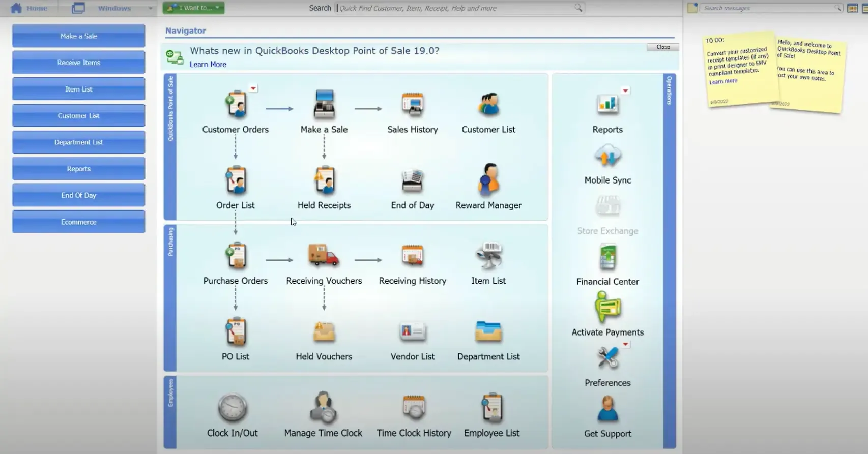Screen dimensions: 868x454
Task: Click the Reports sidebar button
Action: pos(79,169)
